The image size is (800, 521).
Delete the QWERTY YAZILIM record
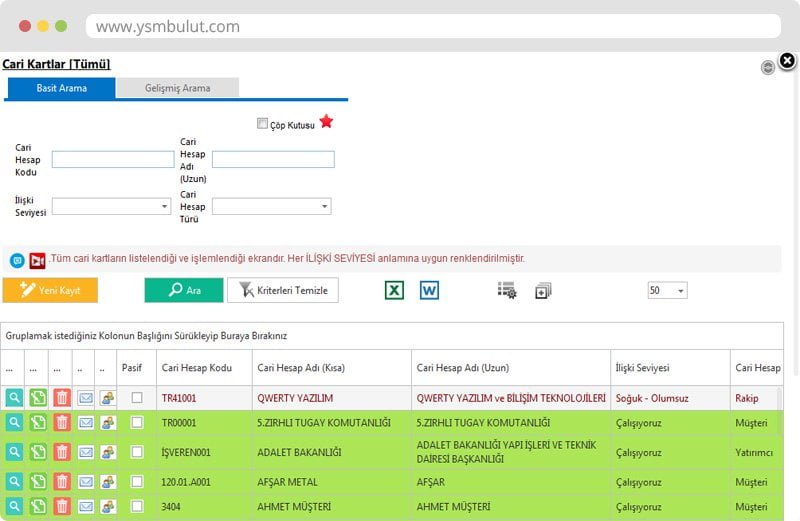[x=62, y=398]
